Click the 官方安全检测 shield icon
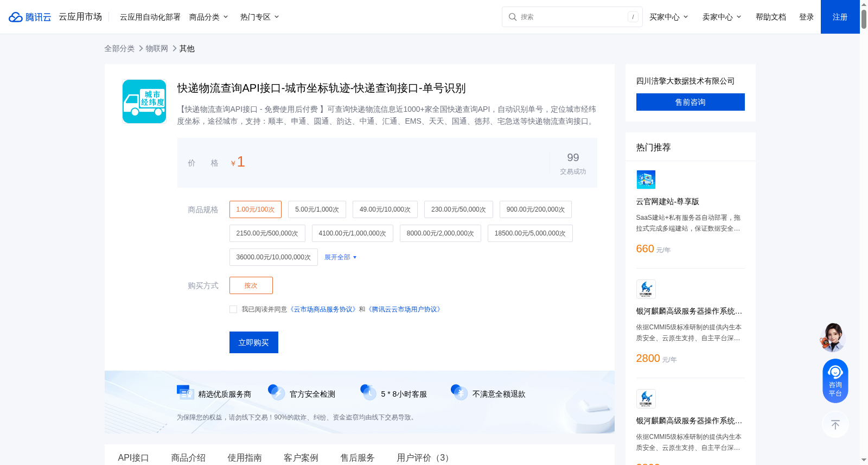 coord(277,392)
